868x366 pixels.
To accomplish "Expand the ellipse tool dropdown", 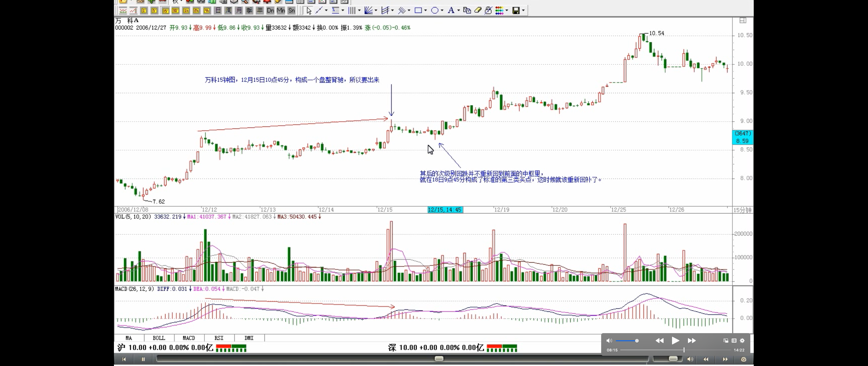I will point(442,11).
